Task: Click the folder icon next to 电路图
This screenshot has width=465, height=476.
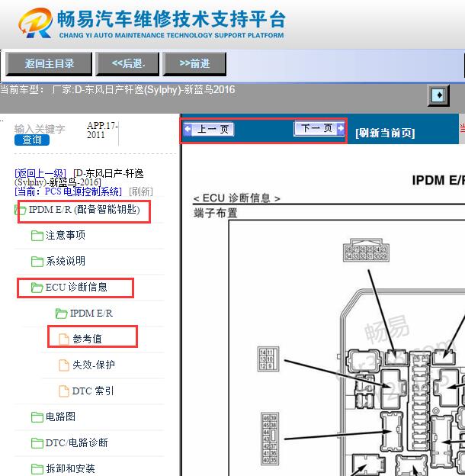Action: click(x=37, y=417)
